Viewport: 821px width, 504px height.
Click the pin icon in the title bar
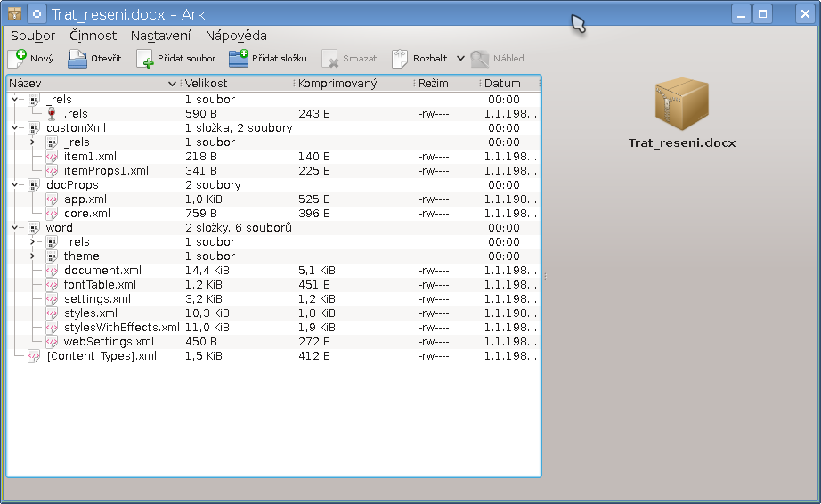pyautogui.click(x=37, y=13)
